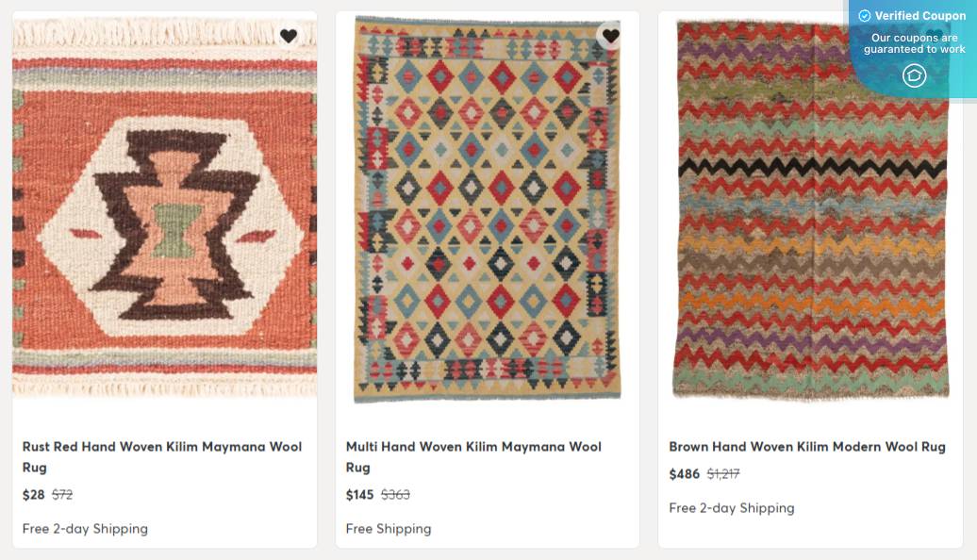Unfavorite the Rust Red rug via its heart
Image resolution: width=977 pixels, height=560 pixels.
[x=289, y=36]
